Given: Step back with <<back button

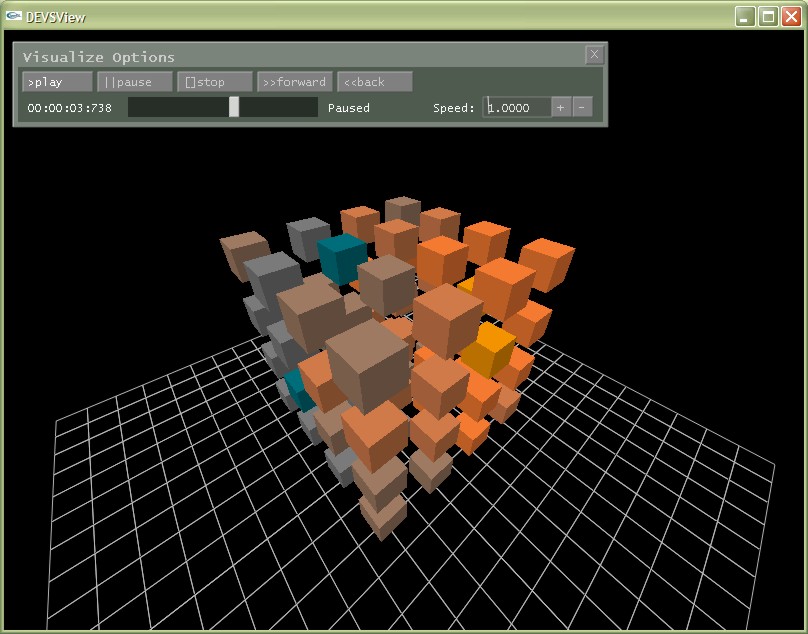Looking at the screenshot, I should [x=374, y=82].
